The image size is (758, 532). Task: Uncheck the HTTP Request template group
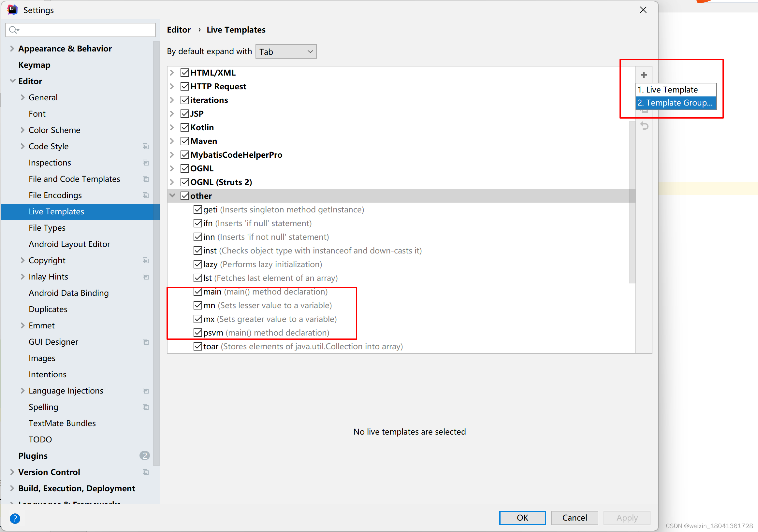[184, 86]
